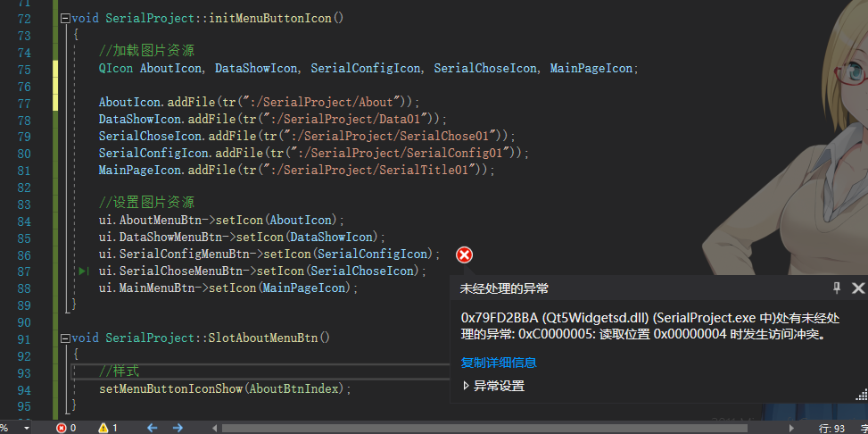Collapse the SlotAboutMenuBtn function
The width and height of the screenshot is (868, 434).
(x=66, y=338)
